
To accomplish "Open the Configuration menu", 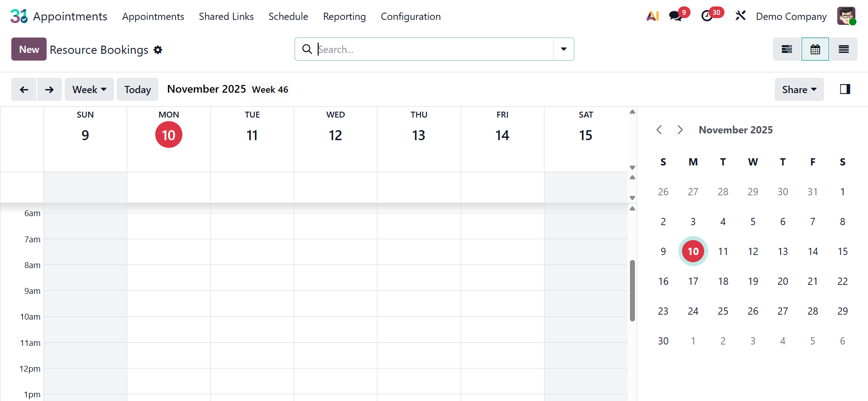I will tap(410, 16).
